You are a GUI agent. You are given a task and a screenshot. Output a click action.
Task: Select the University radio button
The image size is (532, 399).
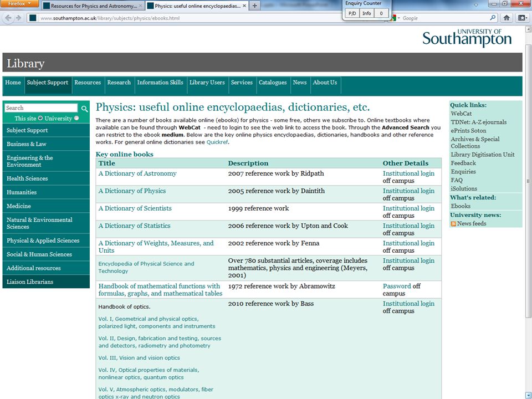76,118
